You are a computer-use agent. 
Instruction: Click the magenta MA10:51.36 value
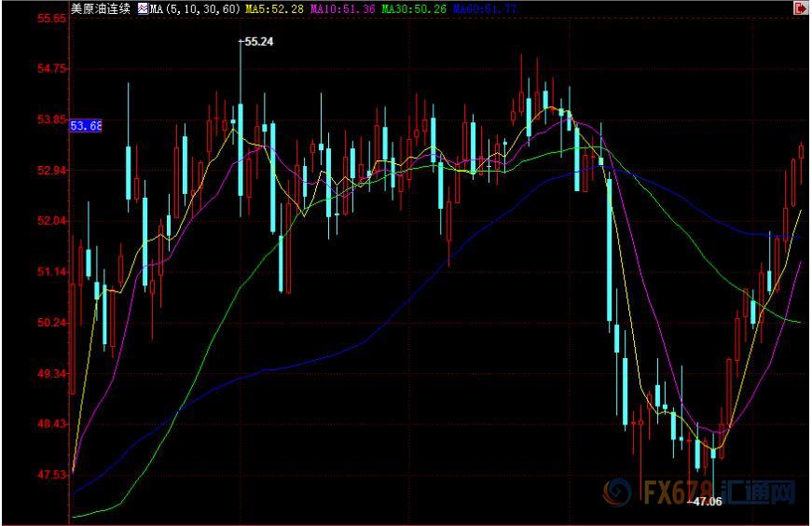tap(343, 8)
